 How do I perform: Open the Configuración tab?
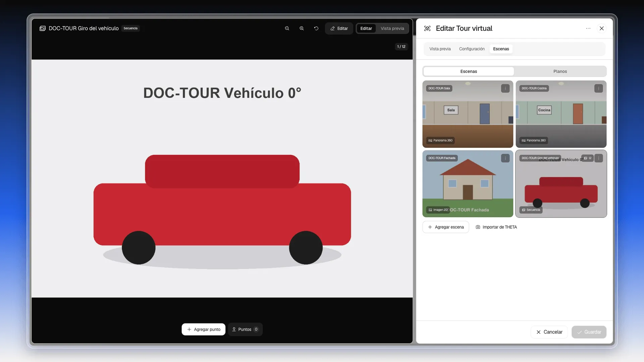click(472, 49)
